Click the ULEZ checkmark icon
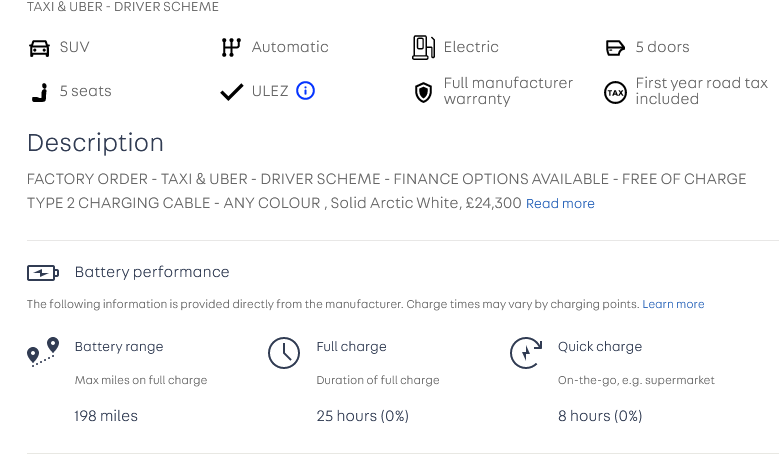780x466 pixels. [231, 92]
